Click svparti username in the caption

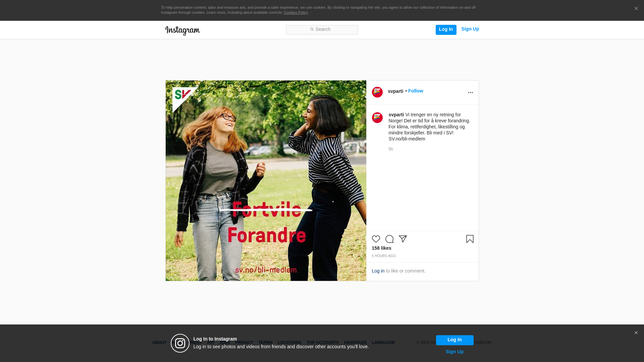coord(396,115)
